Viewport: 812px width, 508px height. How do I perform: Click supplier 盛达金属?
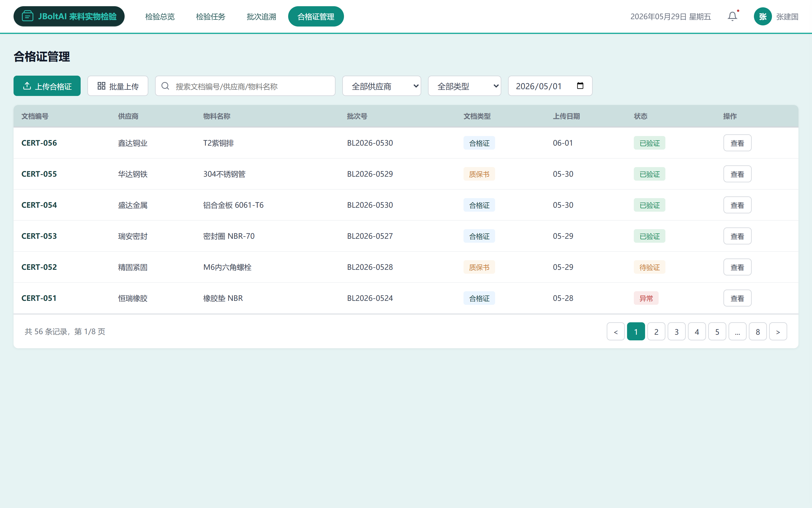coord(133,205)
